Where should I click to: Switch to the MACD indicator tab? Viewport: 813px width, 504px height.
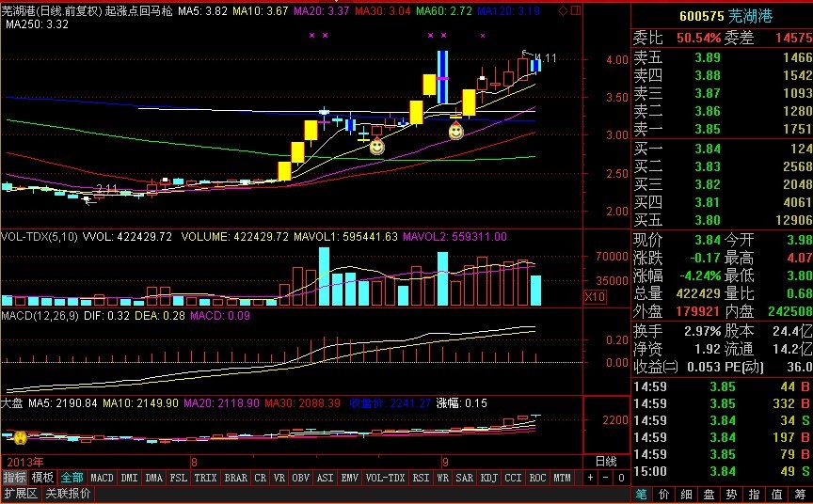click(x=102, y=478)
